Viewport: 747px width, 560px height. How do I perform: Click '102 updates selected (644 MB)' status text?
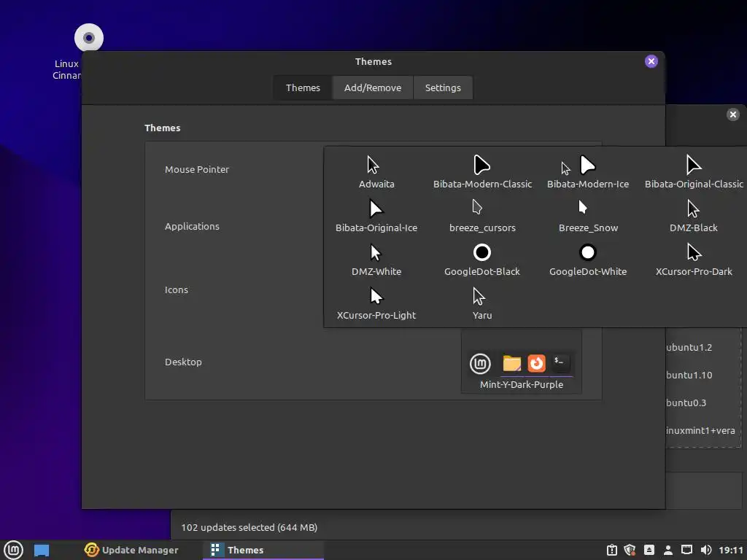(249, 527)
